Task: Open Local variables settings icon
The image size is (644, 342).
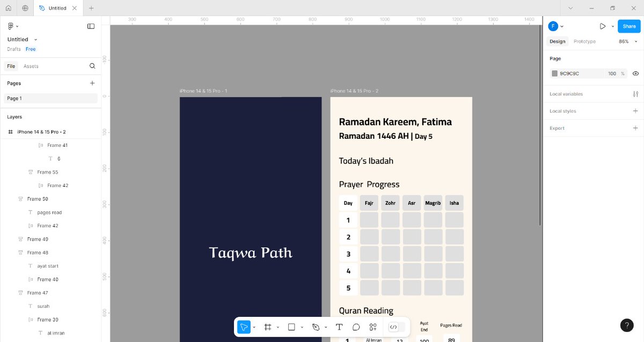Action: (x=635, y=94)
